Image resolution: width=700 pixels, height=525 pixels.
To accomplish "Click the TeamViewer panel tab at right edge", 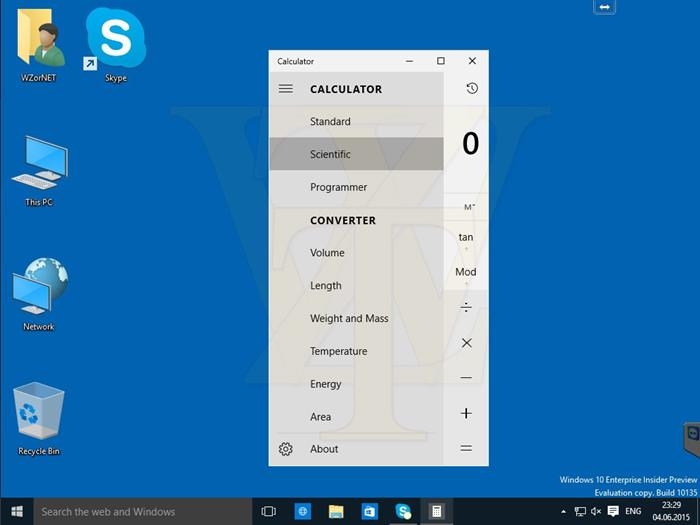I will pyautogui.click(x=692, y=438).
